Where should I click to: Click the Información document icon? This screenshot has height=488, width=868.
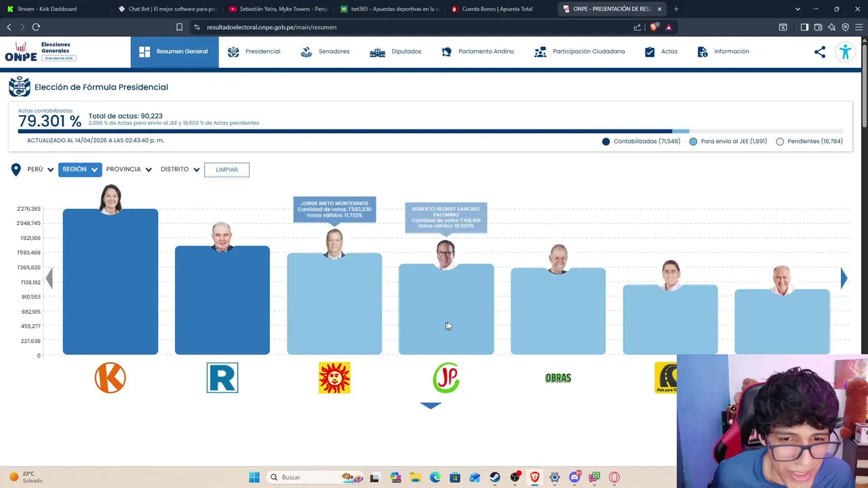click(x=703, y=52)
